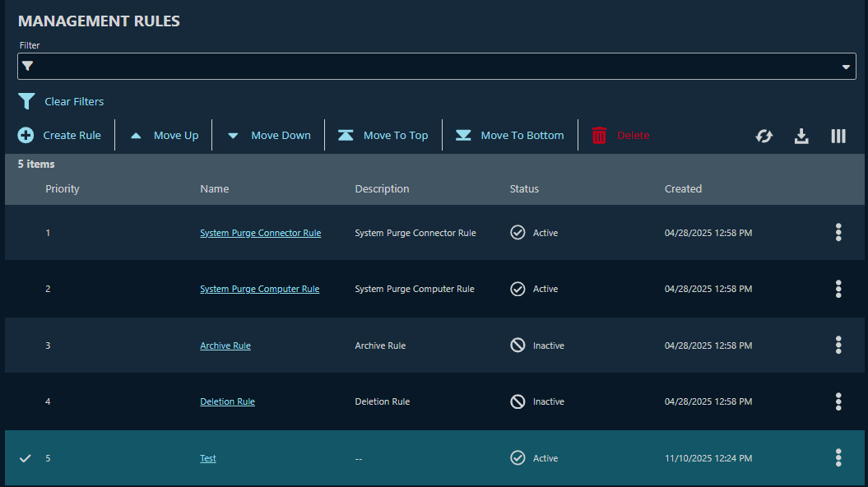Toggle Inactive status on Archive Rule
The height and width of the screenshot is (487, 868).
[x=518, y=345]
